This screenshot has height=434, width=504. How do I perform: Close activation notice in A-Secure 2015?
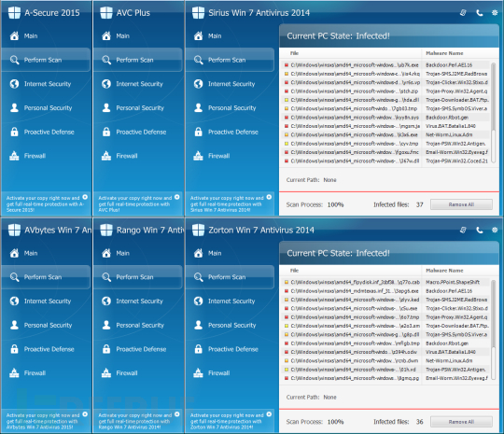[x=85, y=197]
